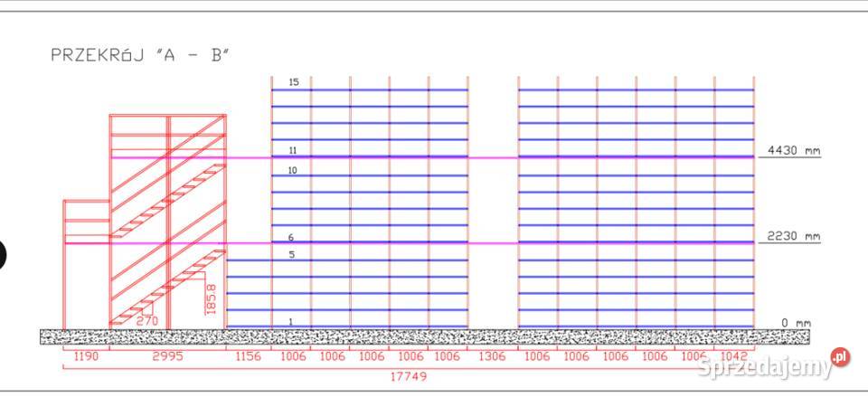Click the 1190 dimension value
The image size is (868, 397).
[x=85, y=357]
